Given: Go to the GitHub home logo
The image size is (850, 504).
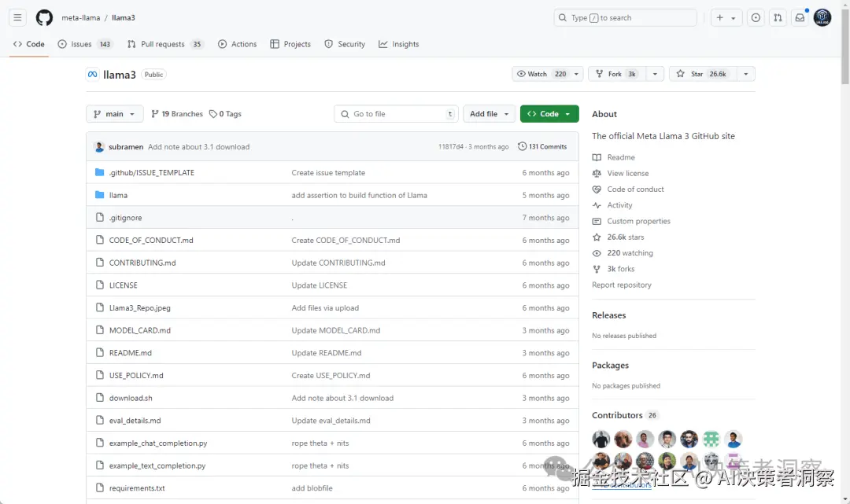Looking at the screenshot, I should click(x=44, y=18).
